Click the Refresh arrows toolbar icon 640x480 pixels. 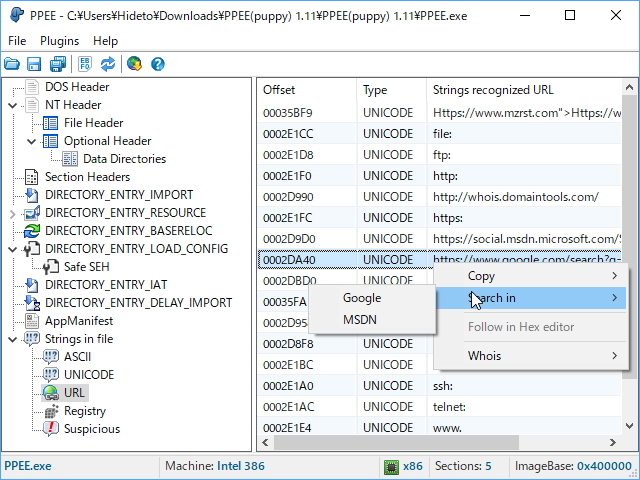108,64
